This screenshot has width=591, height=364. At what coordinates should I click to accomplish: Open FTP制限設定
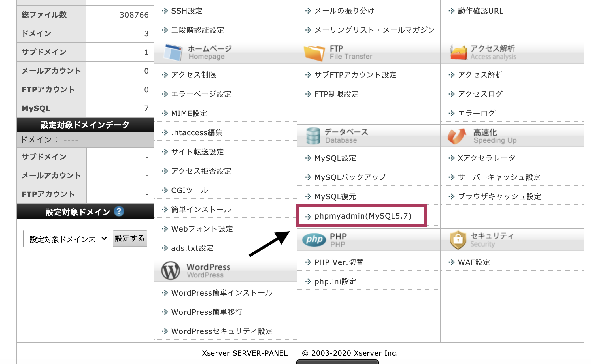pyautogui.click(x=337, y=94)
